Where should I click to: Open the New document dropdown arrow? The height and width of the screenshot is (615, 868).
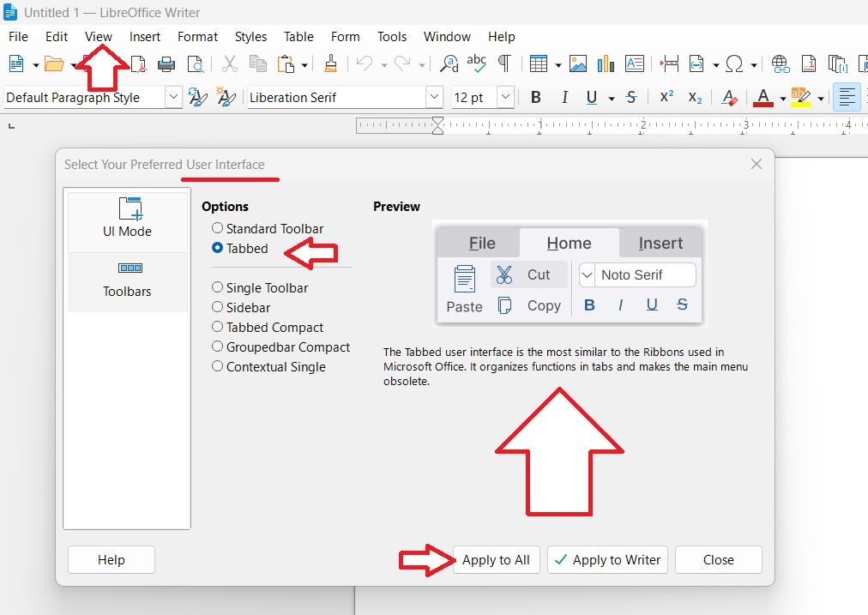coord(36,65)
